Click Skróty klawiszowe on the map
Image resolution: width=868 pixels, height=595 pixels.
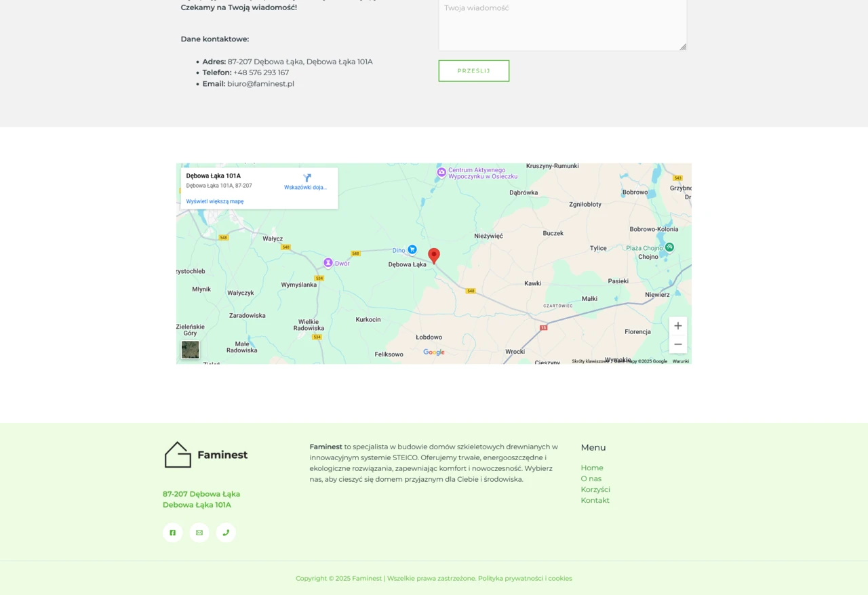[x=590, y=361]
